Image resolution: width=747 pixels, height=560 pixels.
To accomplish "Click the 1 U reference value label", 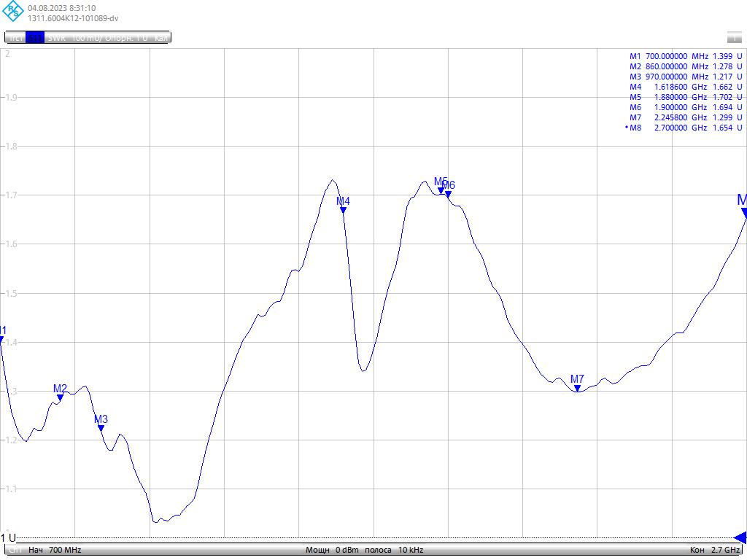I will (x=8, y=538).
